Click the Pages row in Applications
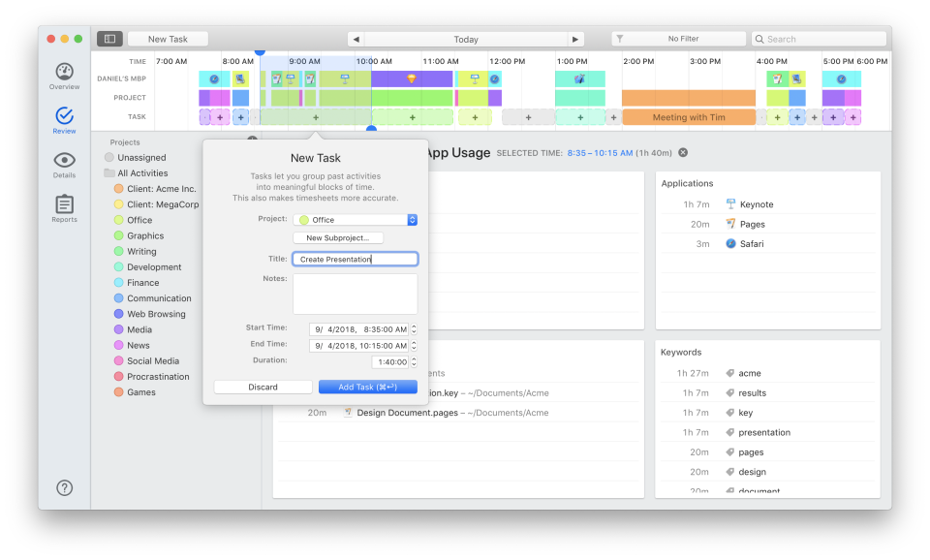 [767, 224]
